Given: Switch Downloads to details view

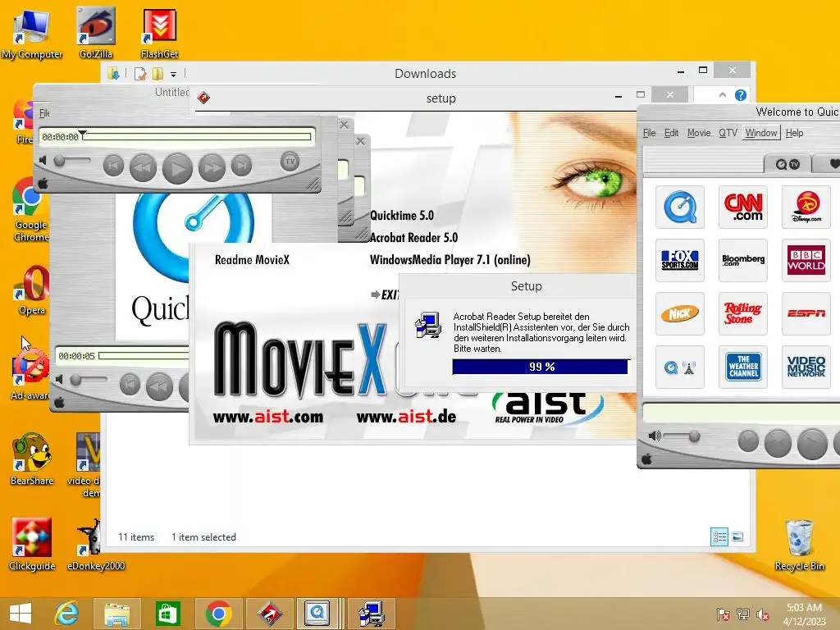Looking at the screenshot, I should (x=719, y=536).
